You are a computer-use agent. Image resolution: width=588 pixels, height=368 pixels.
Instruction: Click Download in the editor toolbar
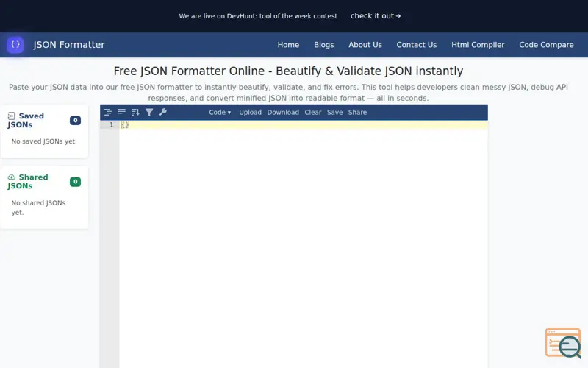click(283, 113)
